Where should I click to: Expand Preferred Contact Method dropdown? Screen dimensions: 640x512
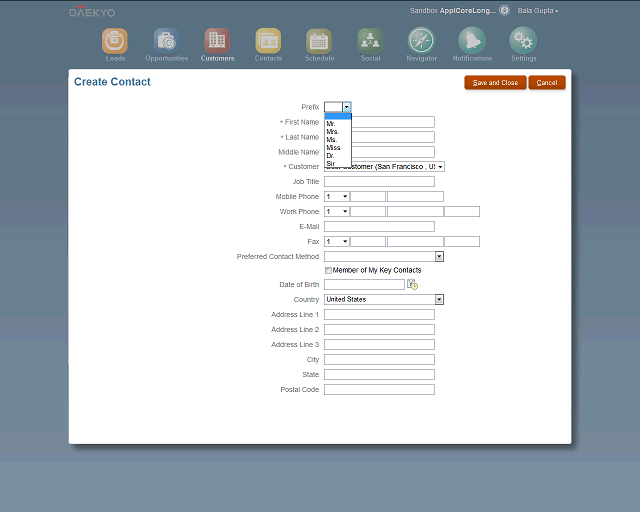[x=439, y=256]
